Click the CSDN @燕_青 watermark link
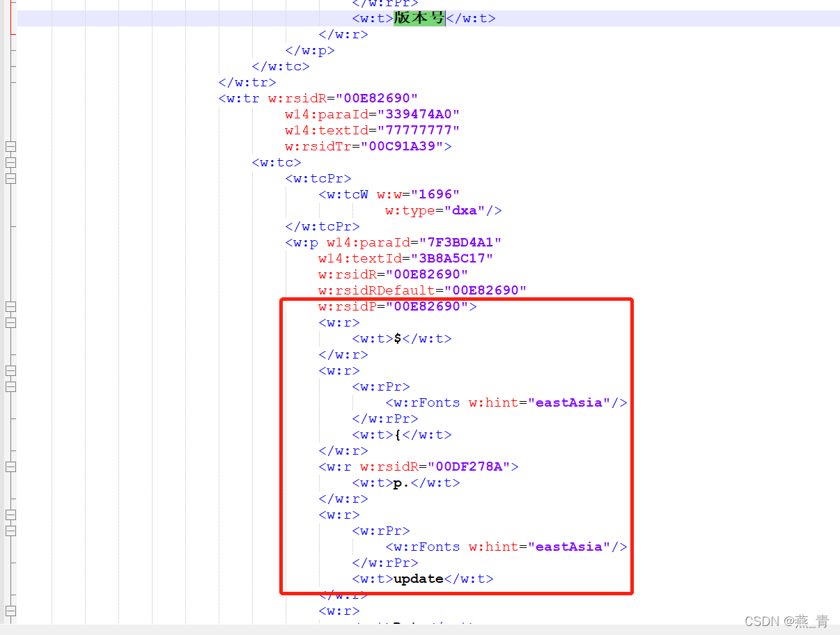 (x=785, y=621)
